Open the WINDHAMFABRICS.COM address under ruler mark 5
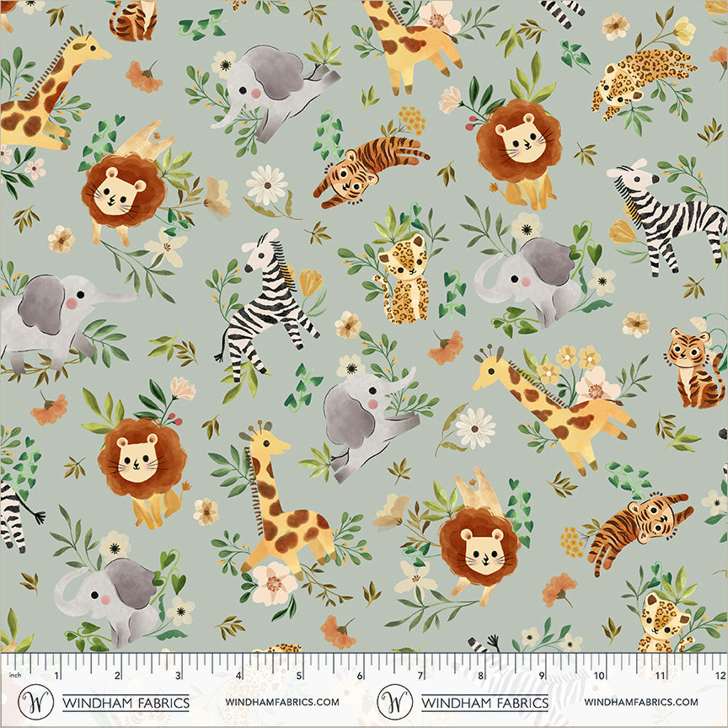 coord(282,702)
